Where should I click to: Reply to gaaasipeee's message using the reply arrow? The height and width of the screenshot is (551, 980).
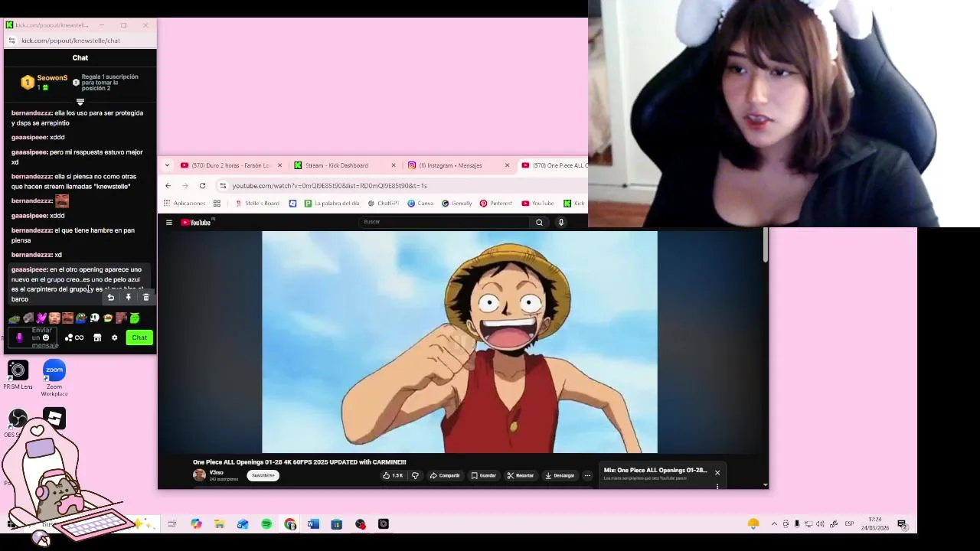coord(110,298)
